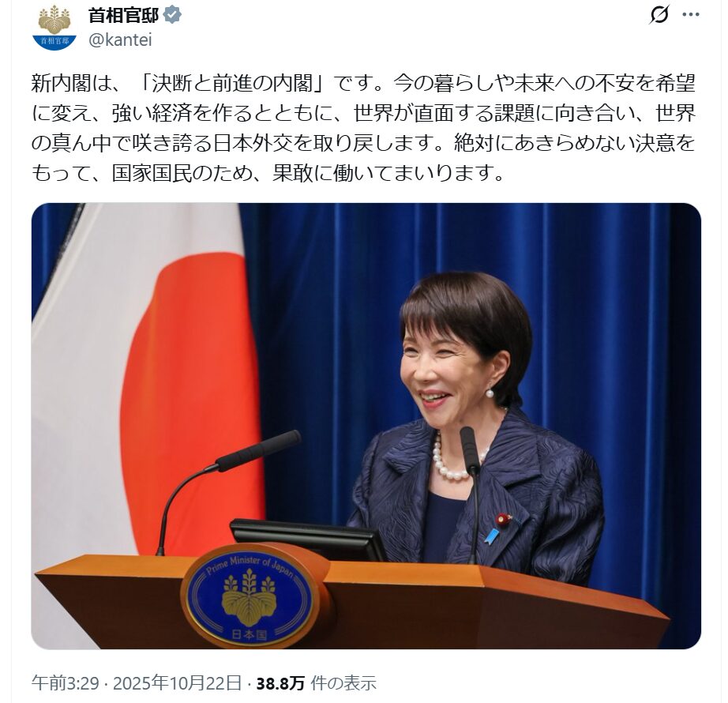Open the three-dot more options menu
This screenshot has width=728, height=703.
pyautogui.click(x=691, y=15)
